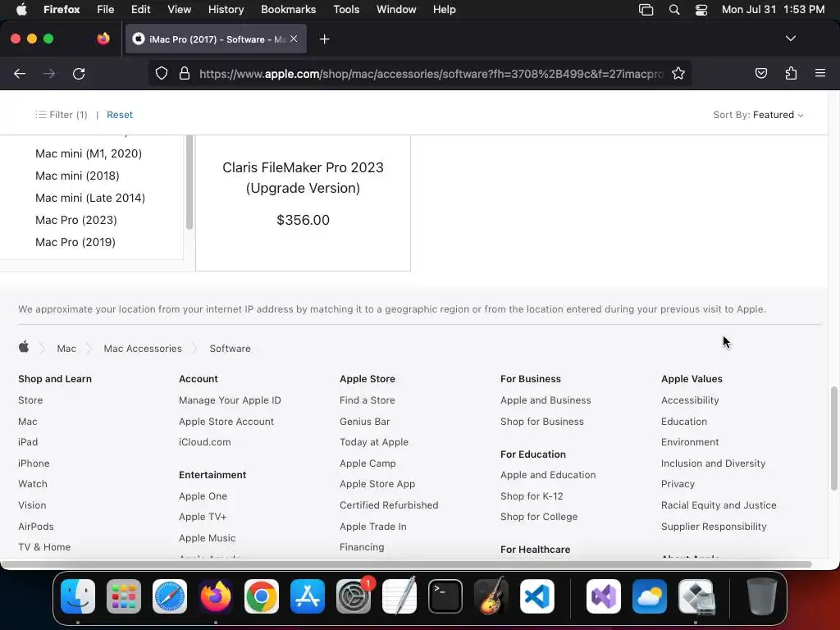840x630 pixels.
Task: Open the Apple menu in menu bar
Action: point(21,10)
